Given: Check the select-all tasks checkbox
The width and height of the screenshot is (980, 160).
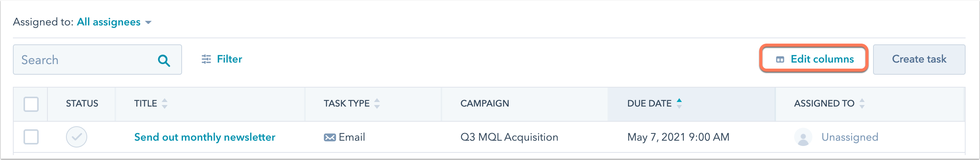Looking at the screenshot, I should 31,104.
